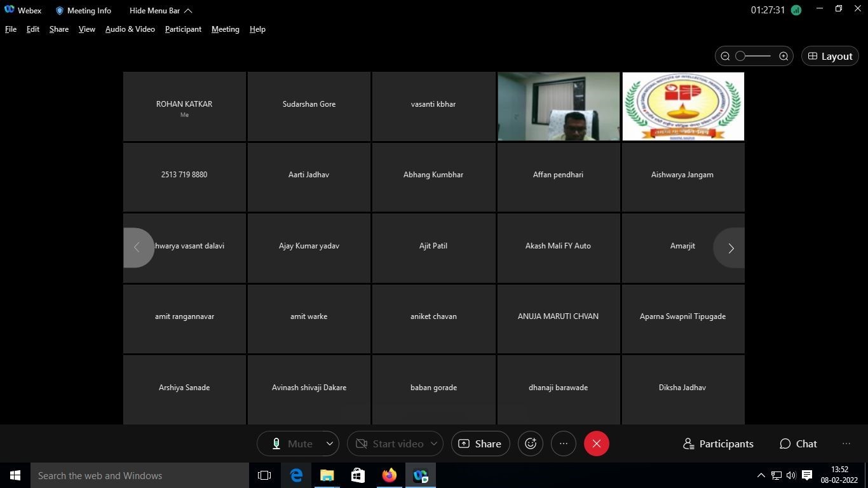Select vasanti kbhar participant tile
The width and height of the screenshot is (868, 488).
click(x=433, y=106)
